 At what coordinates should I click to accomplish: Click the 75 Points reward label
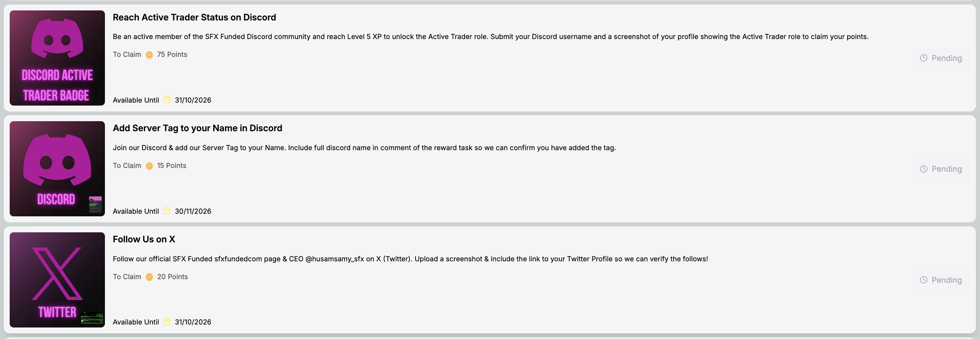172,54
